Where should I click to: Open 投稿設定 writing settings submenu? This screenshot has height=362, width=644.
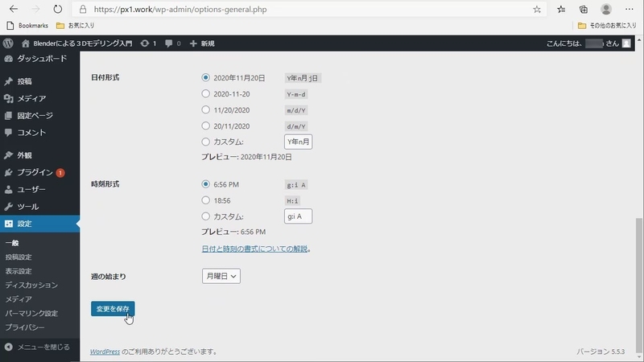pos(19,257)
